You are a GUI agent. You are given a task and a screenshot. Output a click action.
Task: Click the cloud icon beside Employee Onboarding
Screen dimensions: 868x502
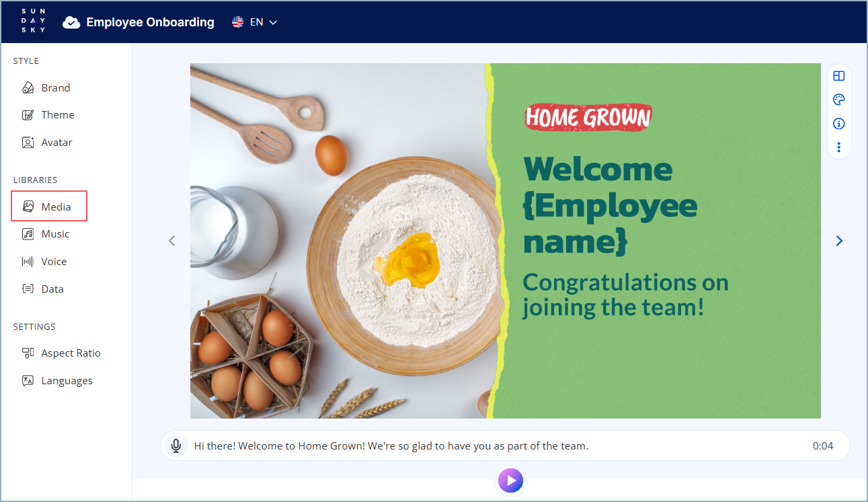point(71,23)
